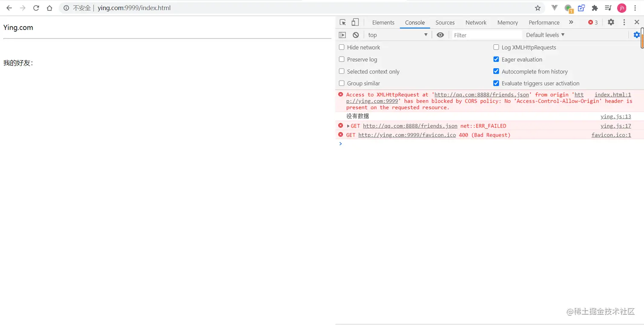Click the 我的好友 text on page
Screen dimensions: 644x325
(x=18, y=63)
